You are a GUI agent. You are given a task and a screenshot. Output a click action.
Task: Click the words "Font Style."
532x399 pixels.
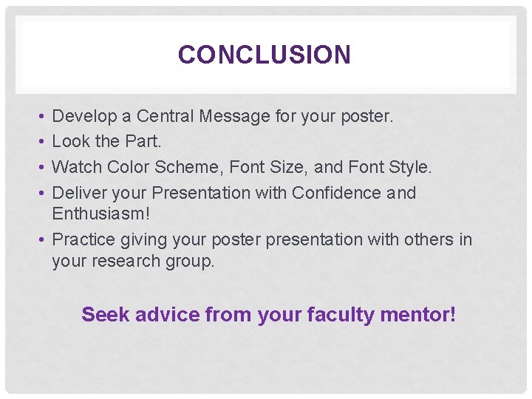(x=392, y=168)
